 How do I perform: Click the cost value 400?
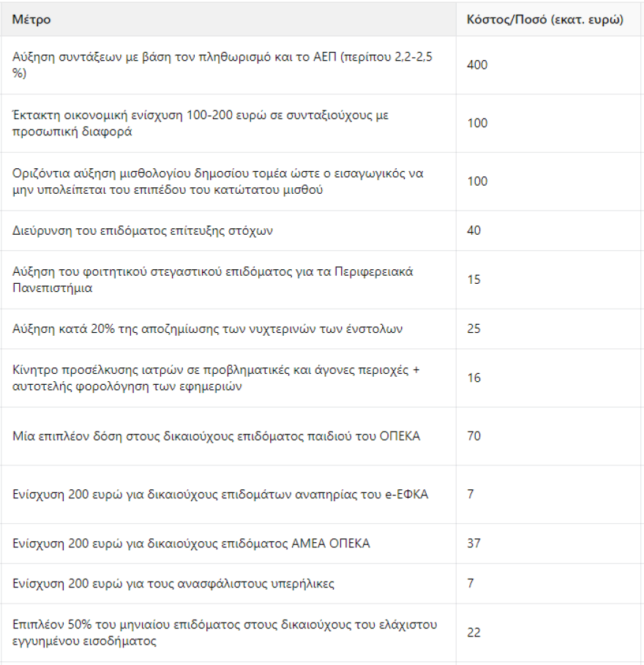point(477,65)
